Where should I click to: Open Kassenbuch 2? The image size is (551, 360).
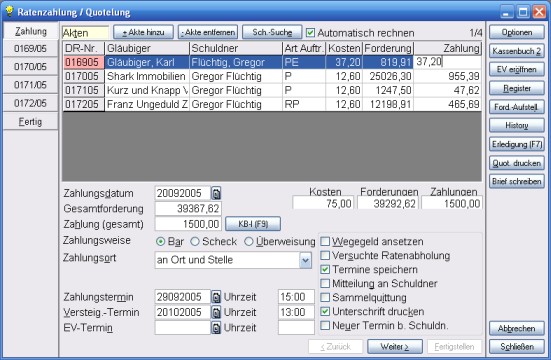coord(517,51)
